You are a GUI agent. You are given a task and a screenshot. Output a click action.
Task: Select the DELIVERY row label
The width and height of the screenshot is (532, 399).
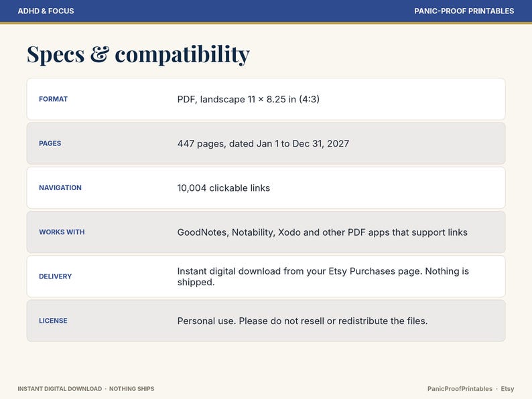[x=56, y=276]
